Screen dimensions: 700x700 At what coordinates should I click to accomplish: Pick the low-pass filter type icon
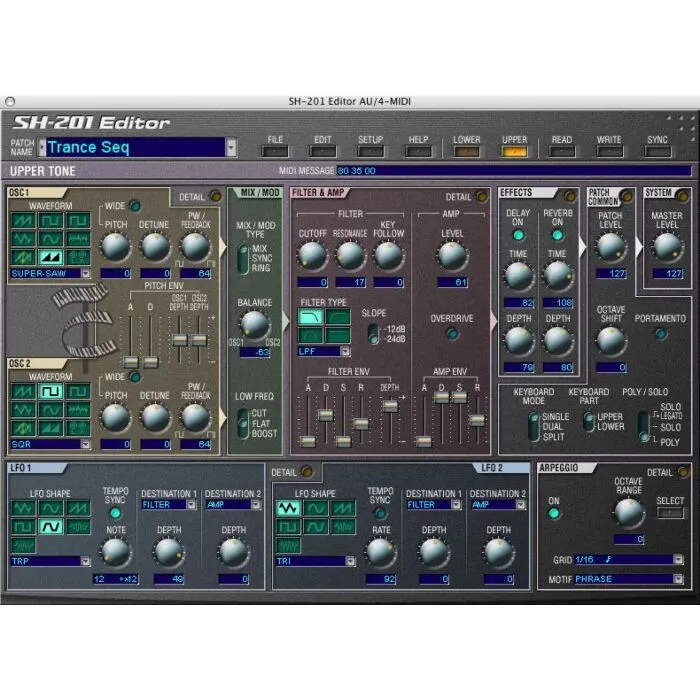click(311, 317)
